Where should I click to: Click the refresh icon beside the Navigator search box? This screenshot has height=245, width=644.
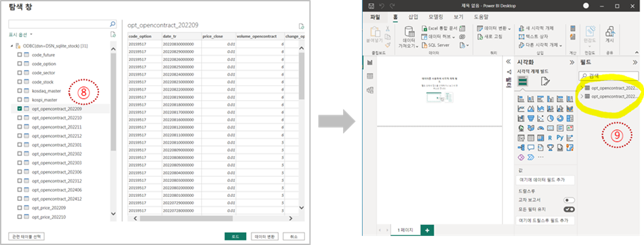point(113,34)
